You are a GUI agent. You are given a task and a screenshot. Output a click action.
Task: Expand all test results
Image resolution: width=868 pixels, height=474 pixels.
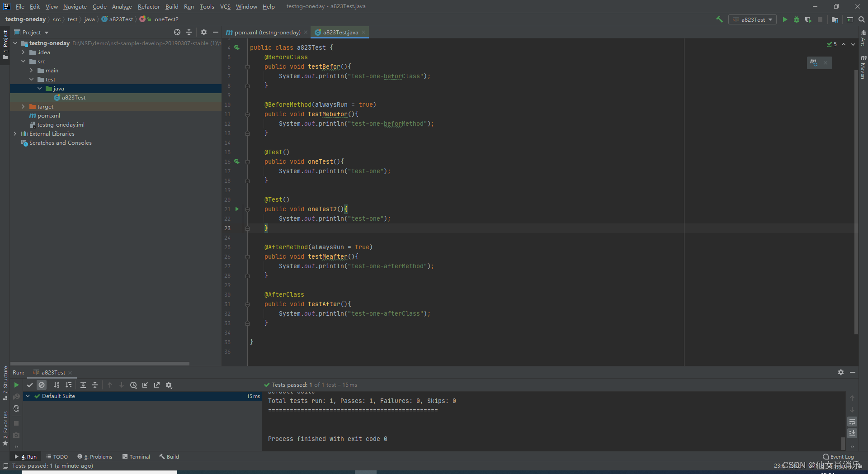pos(83,385)
